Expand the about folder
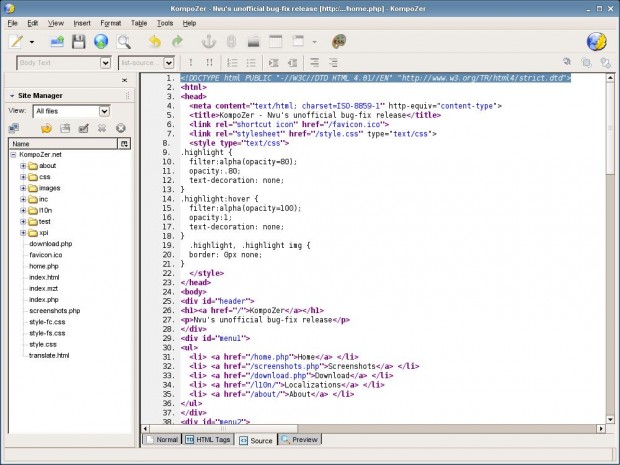 tap(23, 166)
